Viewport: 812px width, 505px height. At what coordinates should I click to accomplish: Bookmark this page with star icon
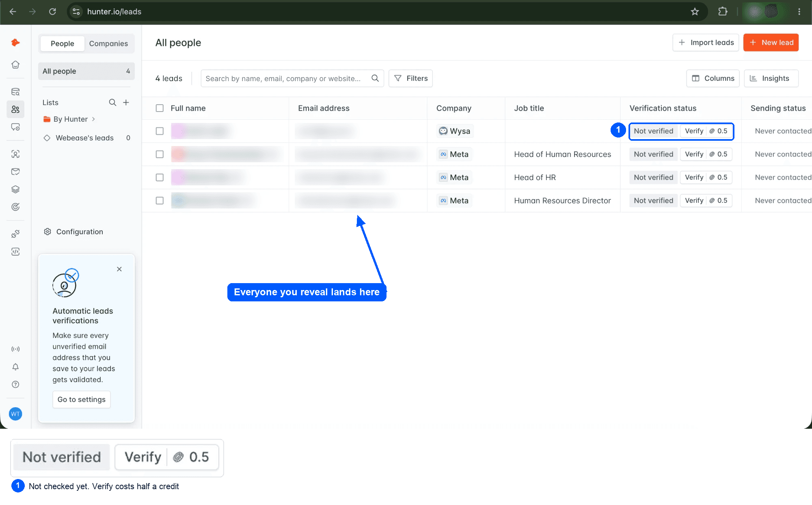(x=695, y=12)
